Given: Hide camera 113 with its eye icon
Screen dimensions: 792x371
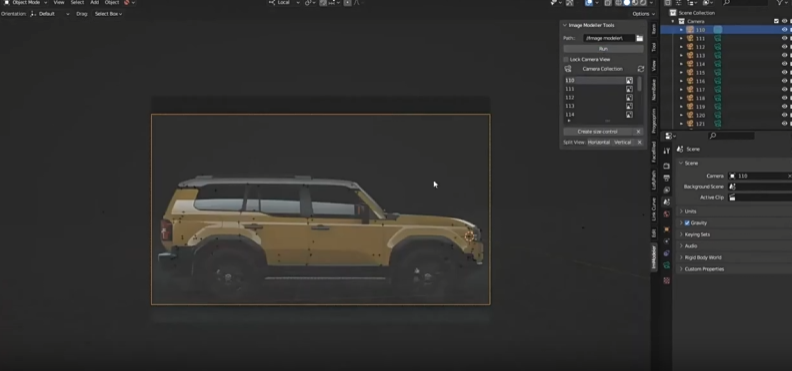Looking at the screenshot, I should (x=784, y=56).
